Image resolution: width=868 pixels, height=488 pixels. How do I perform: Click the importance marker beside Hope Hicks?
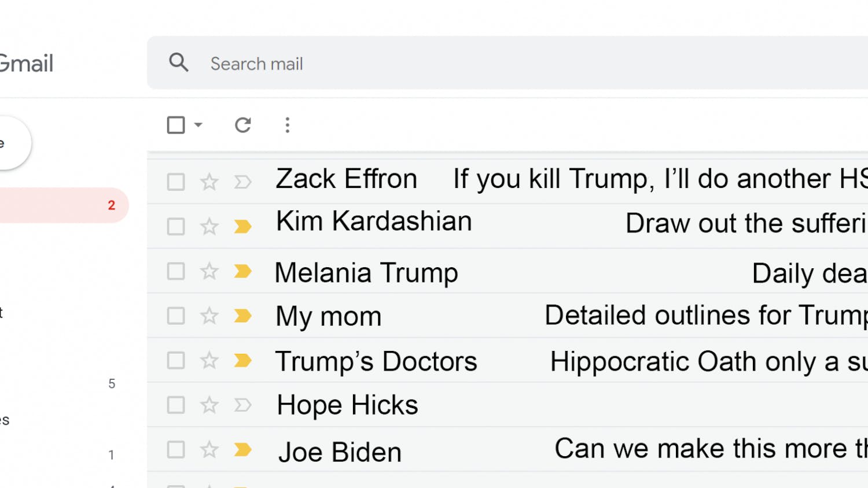(x=242, y=405)
